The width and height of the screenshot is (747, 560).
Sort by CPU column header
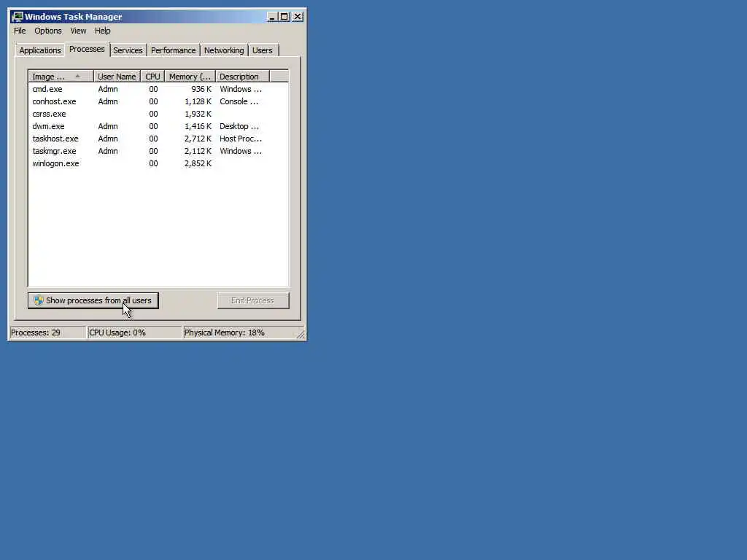152,77
